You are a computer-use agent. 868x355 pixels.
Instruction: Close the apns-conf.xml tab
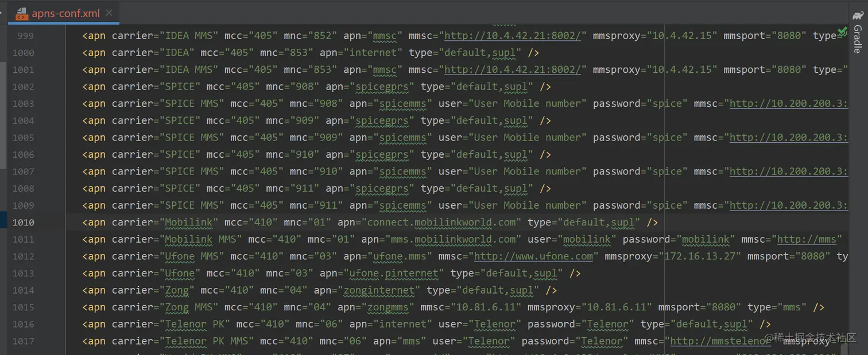(109, 13)
